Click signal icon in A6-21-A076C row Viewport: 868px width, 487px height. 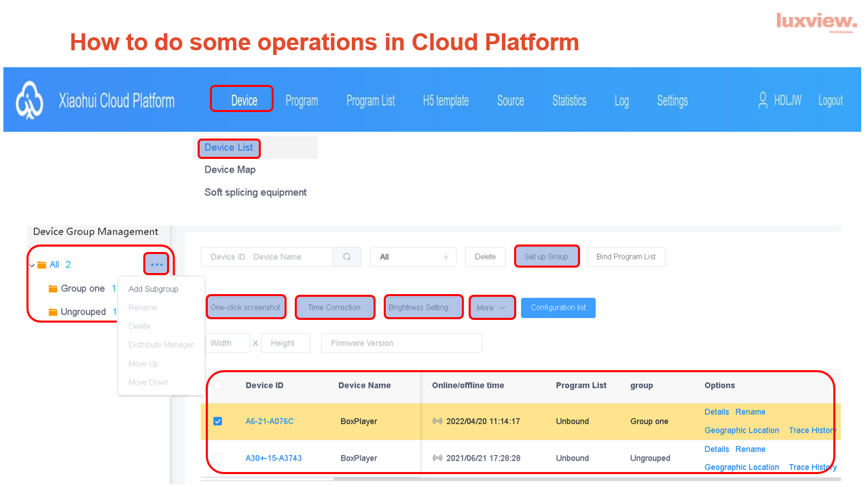pos(437,421)
